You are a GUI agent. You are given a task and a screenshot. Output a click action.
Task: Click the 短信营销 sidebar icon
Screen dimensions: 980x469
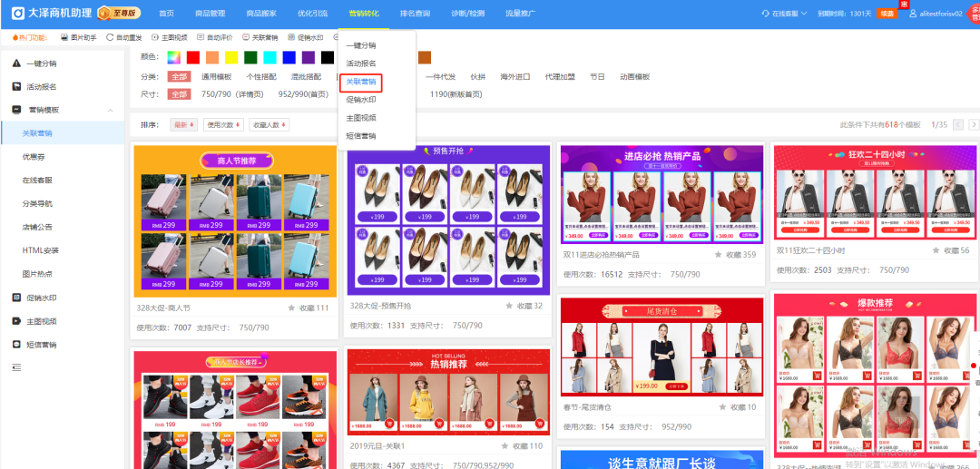(x=16, y=344)
